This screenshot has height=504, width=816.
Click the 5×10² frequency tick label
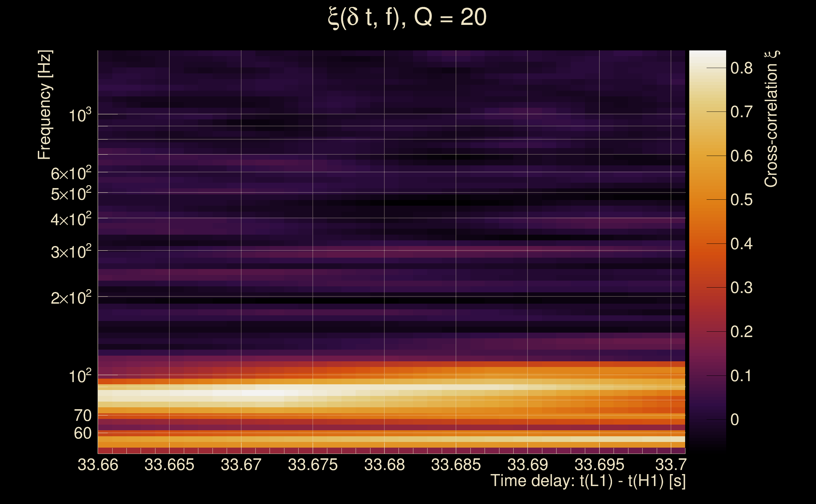pos(71,194)
